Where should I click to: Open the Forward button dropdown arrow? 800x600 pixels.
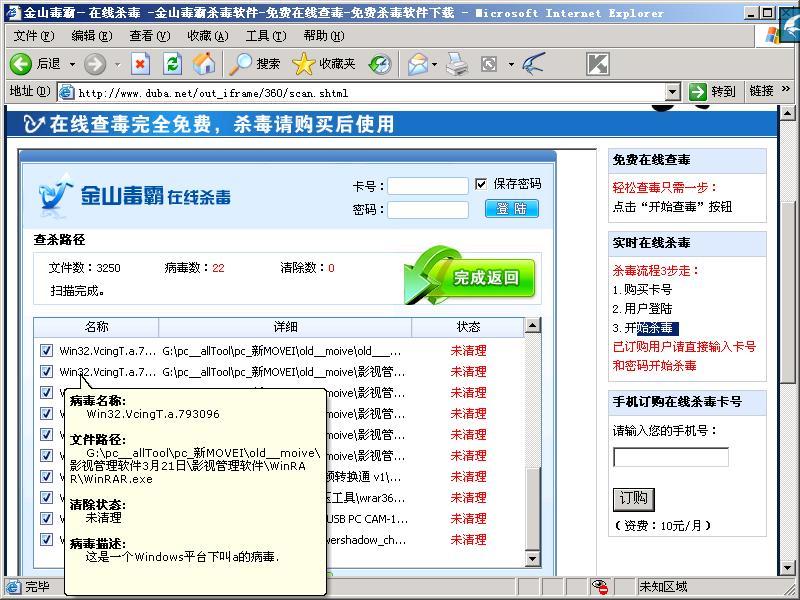coord(117,64)
